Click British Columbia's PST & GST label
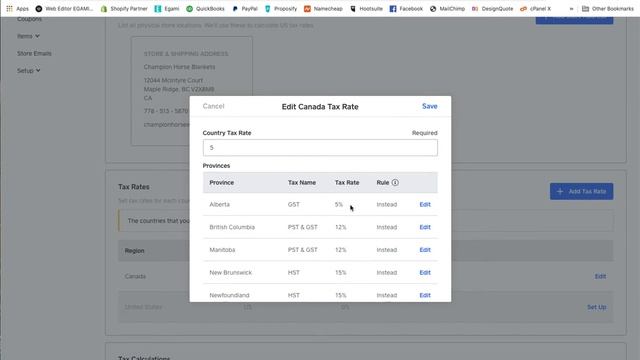 click(x=302, y=227)
